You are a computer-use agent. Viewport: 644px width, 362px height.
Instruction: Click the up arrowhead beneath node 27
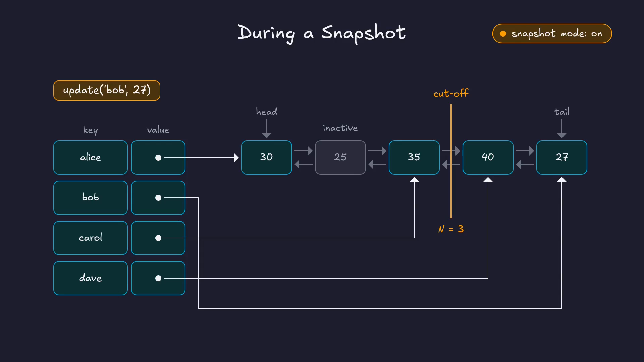562,180
